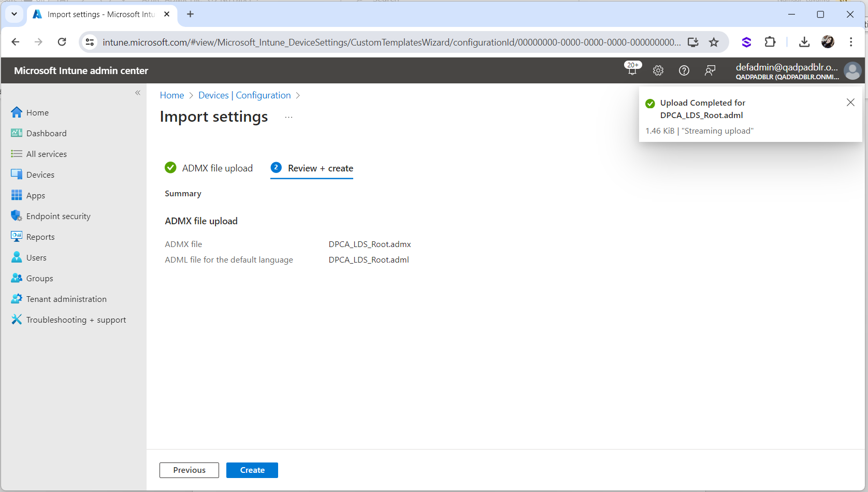The height and width of the screenshot is (492, 868).
Task: Open portal settings gear
Action: coord(658,70)
